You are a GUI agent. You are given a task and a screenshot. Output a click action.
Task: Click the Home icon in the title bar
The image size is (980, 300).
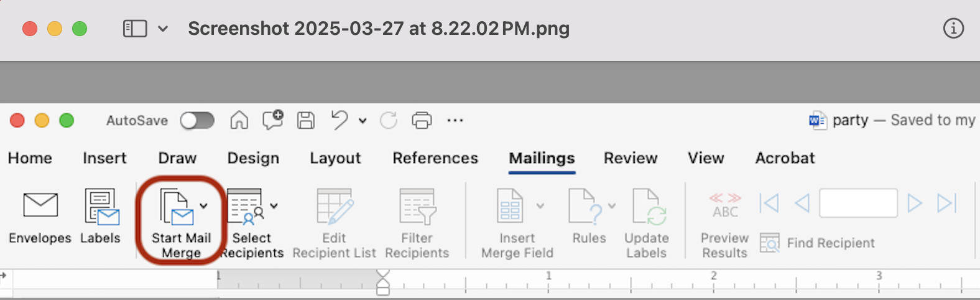(239, 120)
